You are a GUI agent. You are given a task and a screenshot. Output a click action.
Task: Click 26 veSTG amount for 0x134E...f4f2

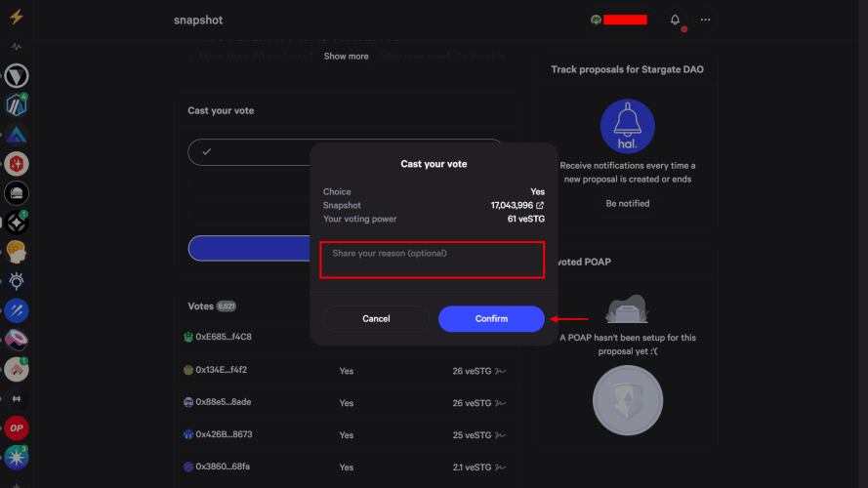pos(472,371)
